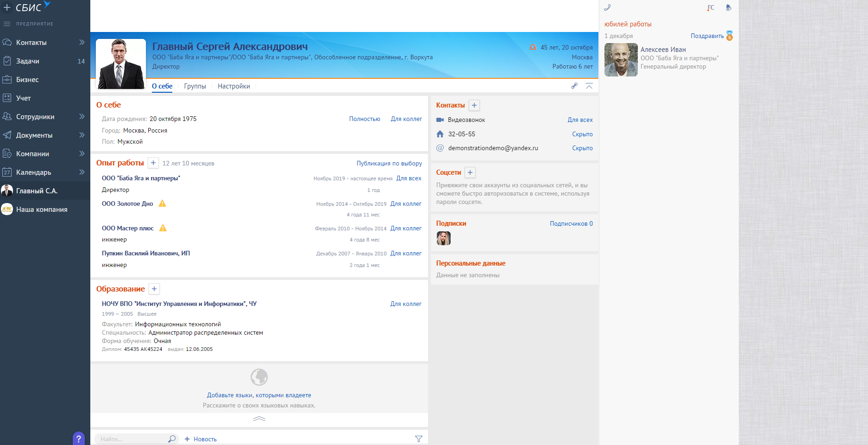Open Задачи with 14 pending items

click(45, 61)
